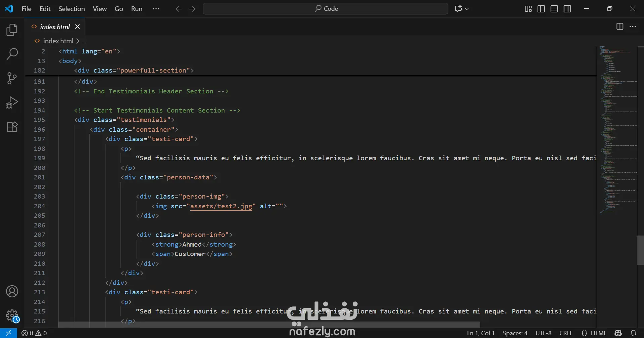This screenshot has height=338, width=644.
Task: Click the Code command center search box
Action: click(326, 9)
